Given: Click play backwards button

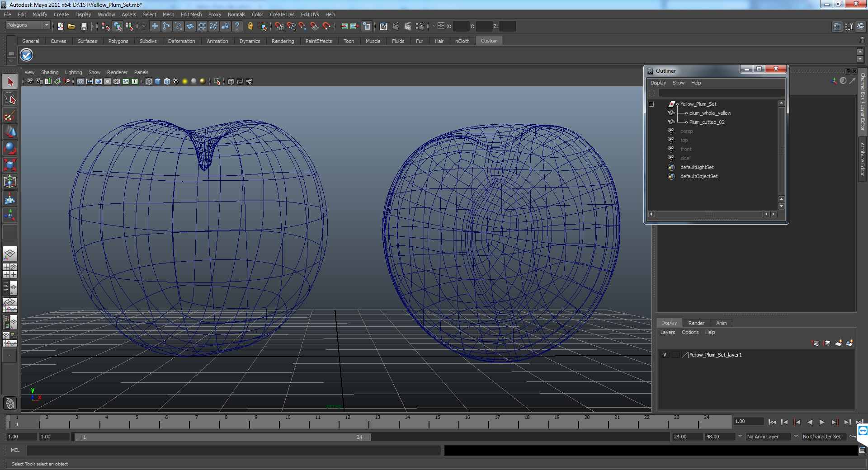Looking at the screenshot, I should tap(810, 422).
